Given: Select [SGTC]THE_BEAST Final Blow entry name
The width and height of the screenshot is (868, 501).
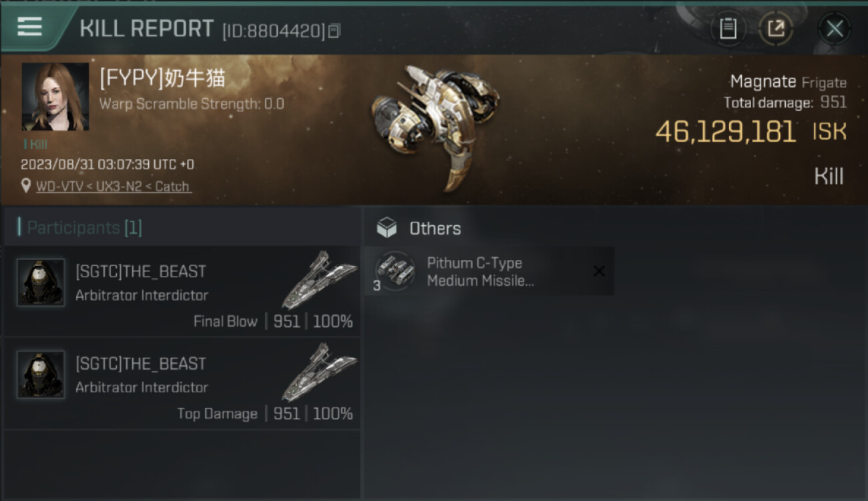Looking at the screenshot, I should pos(141,272).
